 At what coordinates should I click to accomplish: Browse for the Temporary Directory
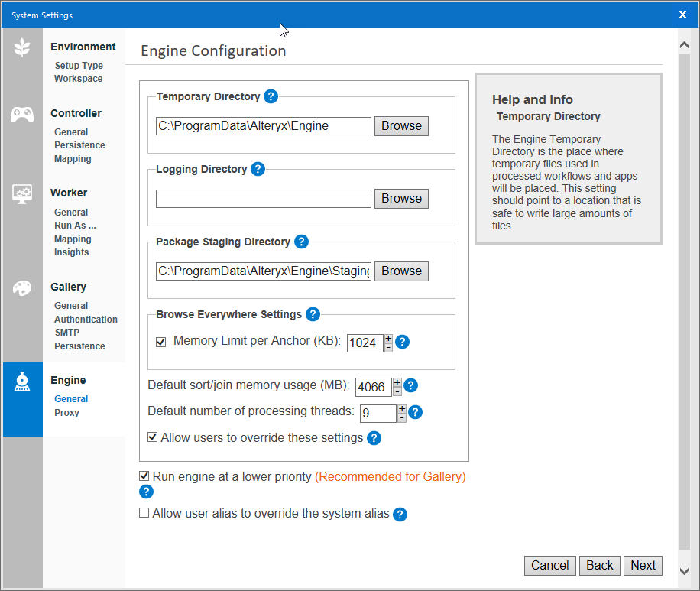(x=401, y=126)
